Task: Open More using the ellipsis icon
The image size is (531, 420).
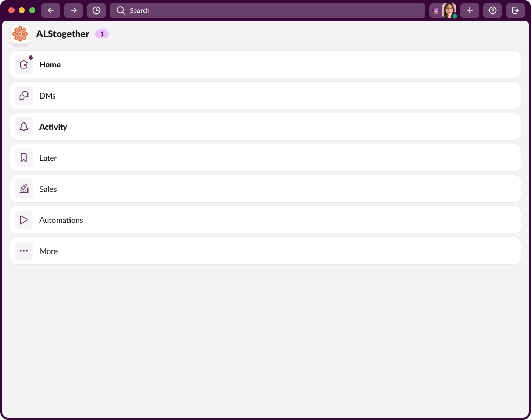Action: pos(23,251)
